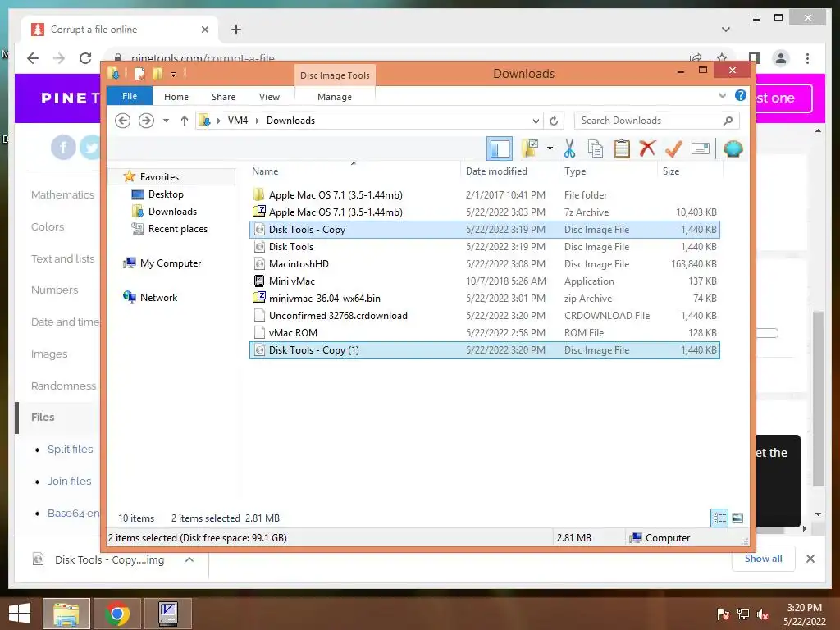The width and height of the screenshot is (840, 630).
Task: Select the vMac.ROM file
Action: point(484,333)
